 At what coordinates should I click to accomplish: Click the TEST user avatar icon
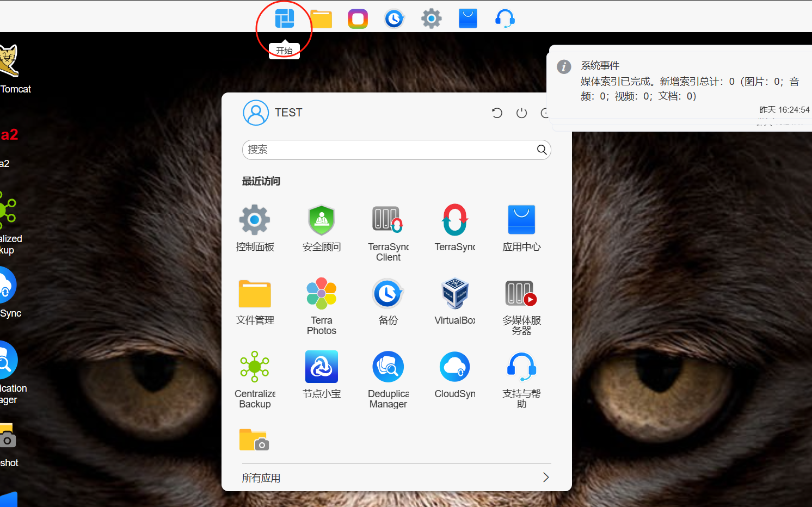pos(256,113)
